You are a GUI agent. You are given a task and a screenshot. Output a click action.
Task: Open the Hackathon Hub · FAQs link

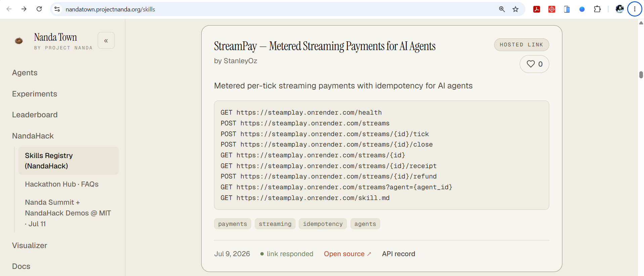click(x=62, y=184)
